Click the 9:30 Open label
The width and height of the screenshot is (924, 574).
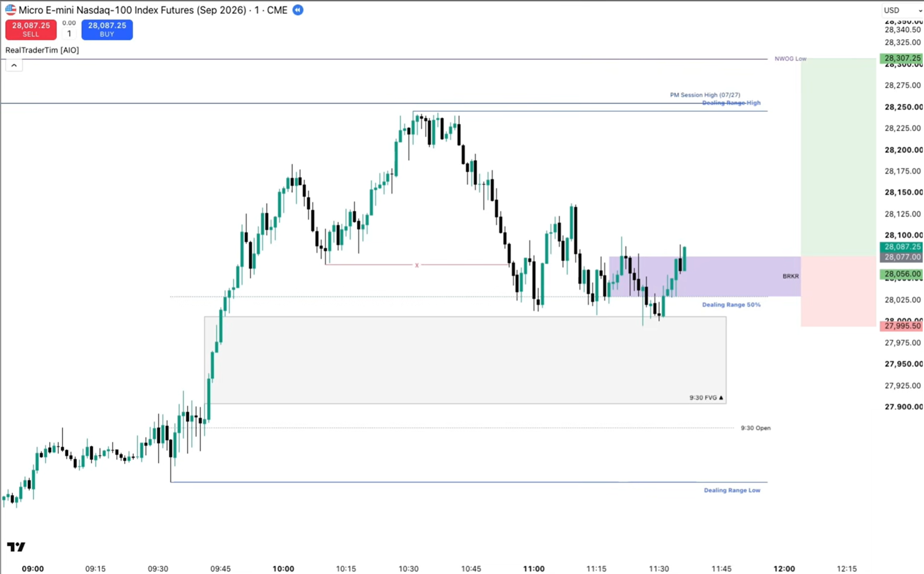756,428
